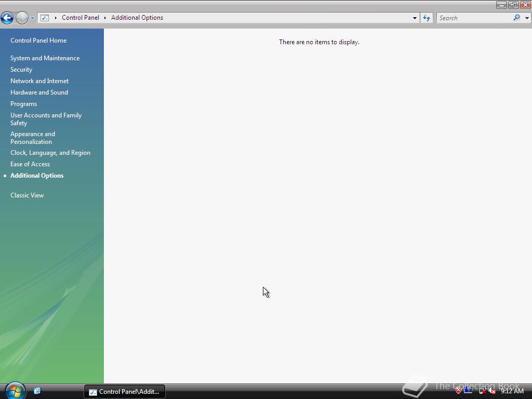
Task: Open the Windows Start orb
Action: 15,391
